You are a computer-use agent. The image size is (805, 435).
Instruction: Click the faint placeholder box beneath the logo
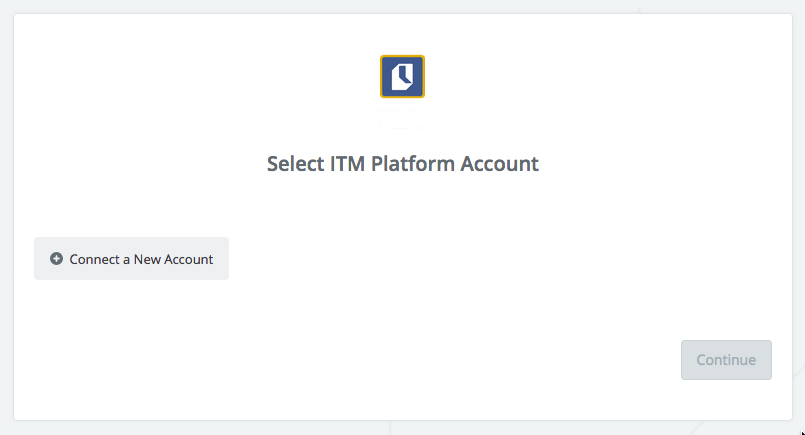(402, 119)
